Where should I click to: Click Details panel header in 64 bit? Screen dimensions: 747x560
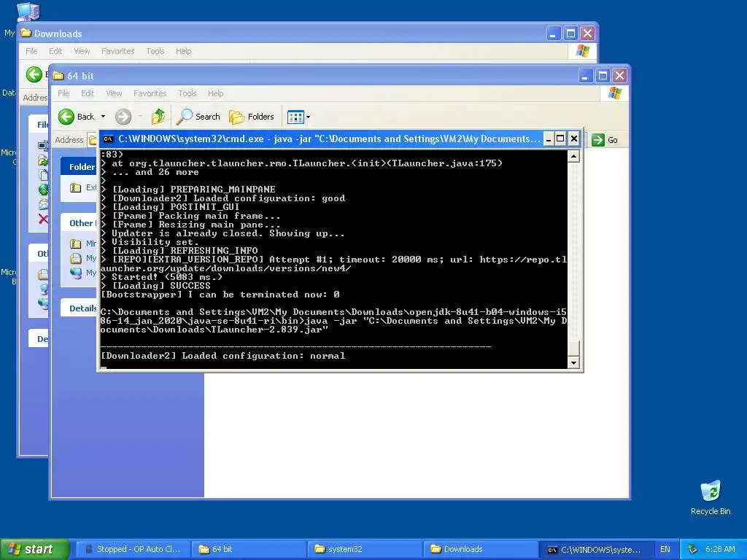[x=79, y=308]
